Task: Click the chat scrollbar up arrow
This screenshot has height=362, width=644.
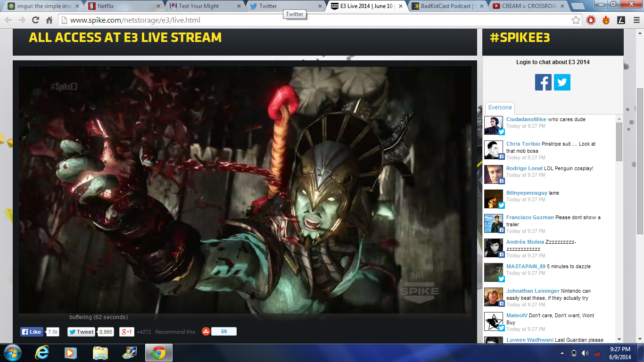Action: click(x=619, y=119)
